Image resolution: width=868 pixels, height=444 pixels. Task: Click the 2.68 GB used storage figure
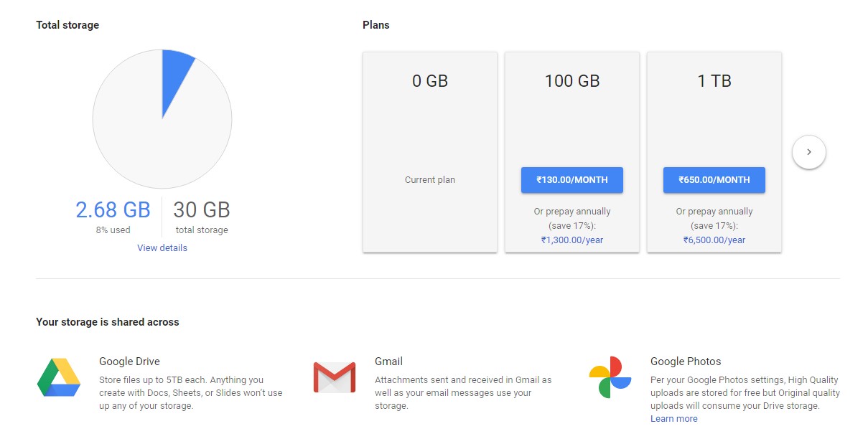(113, 210)
